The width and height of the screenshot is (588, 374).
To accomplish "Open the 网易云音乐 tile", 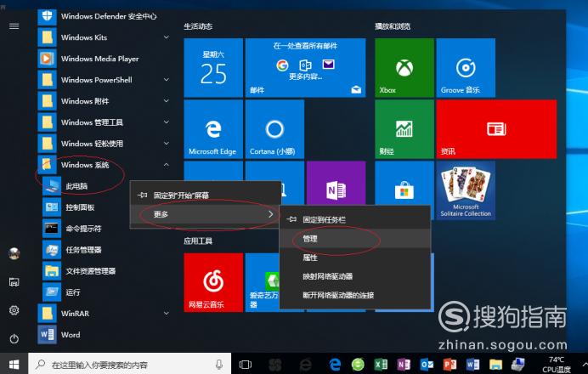I will [x=213, y=282].
